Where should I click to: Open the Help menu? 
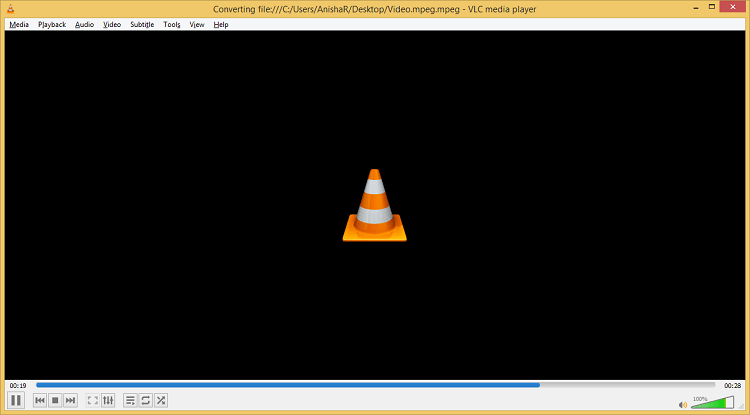[221, 24]
